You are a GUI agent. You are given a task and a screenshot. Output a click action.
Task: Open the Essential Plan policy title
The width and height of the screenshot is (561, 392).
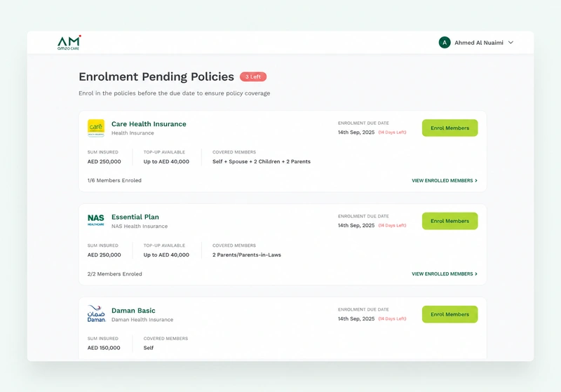tap(135, 217)
